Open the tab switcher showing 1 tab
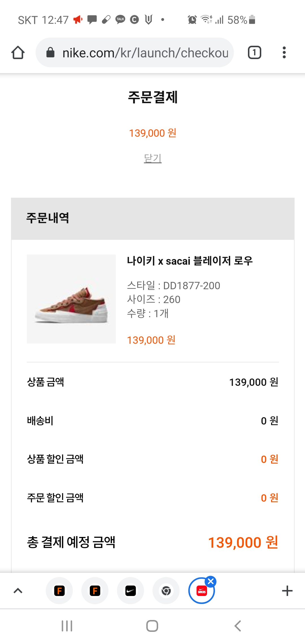This screenshot has height=644, width=305. coord(254,53)
